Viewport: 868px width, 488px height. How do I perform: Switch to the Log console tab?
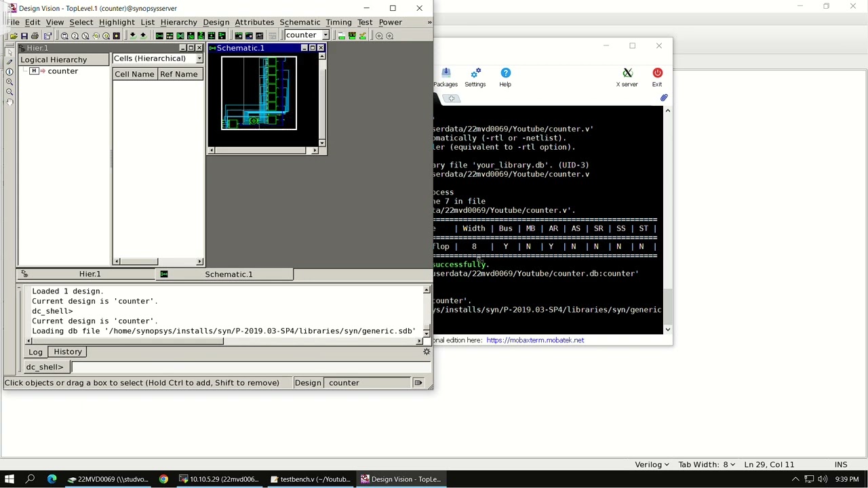pos(35,352)
